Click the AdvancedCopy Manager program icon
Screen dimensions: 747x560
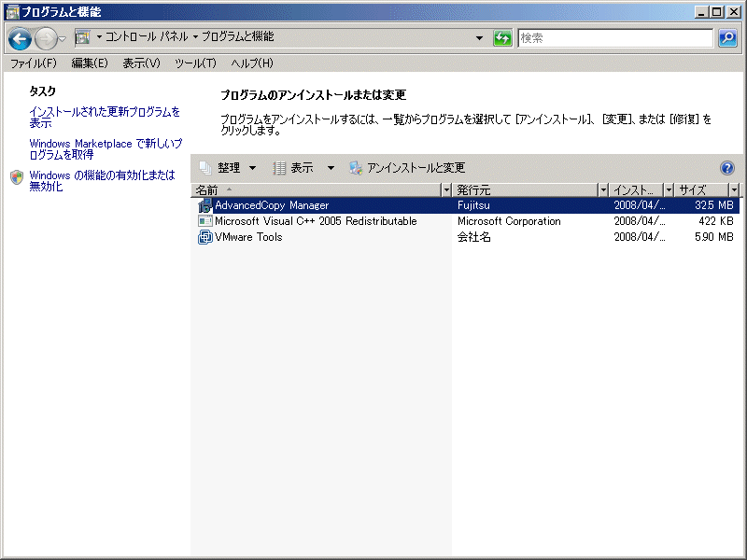coord(205,205)
